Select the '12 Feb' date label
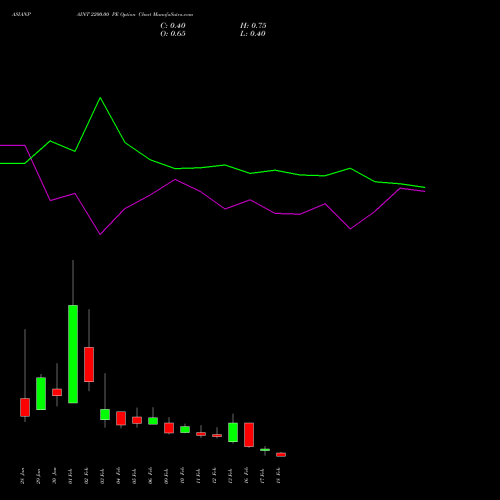 [215, 476]
